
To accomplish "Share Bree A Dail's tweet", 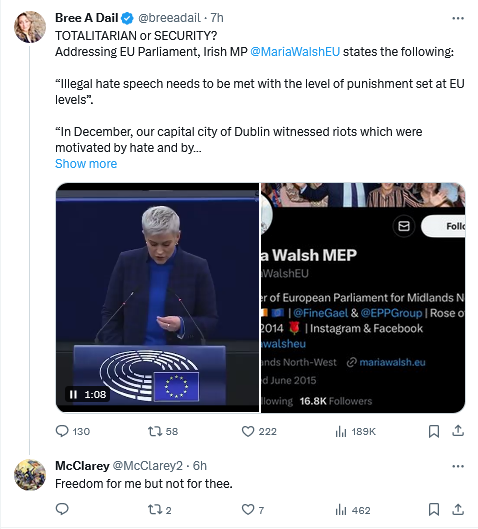I will [458, 431].
